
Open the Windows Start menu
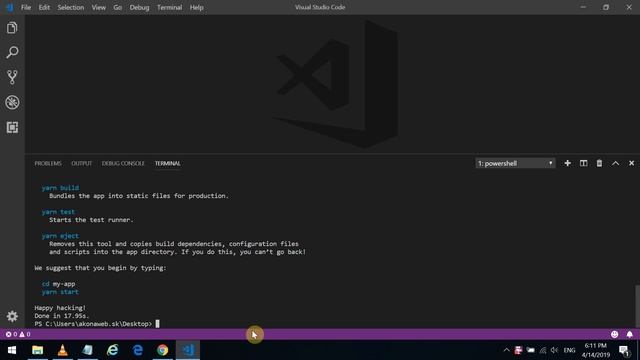point(12,350)
